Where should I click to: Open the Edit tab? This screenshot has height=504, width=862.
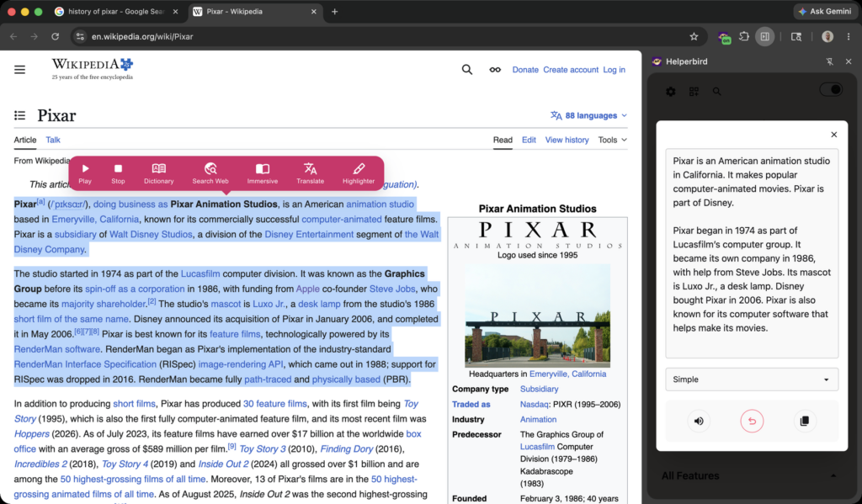click(529, 141)
